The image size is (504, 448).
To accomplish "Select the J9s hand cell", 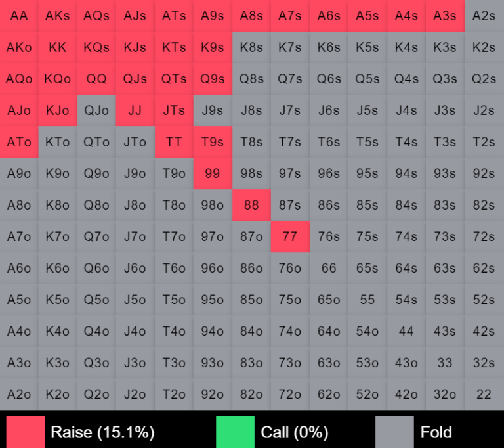I will (213, 110).
